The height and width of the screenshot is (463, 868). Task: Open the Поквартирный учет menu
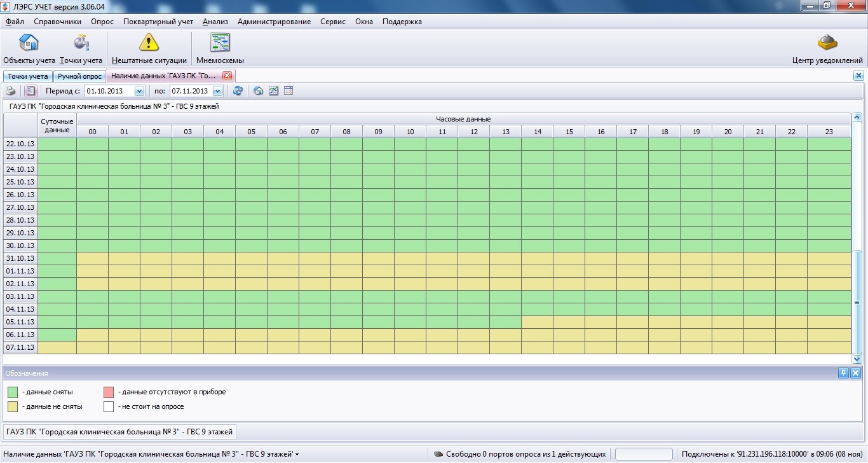click(158, 22)
